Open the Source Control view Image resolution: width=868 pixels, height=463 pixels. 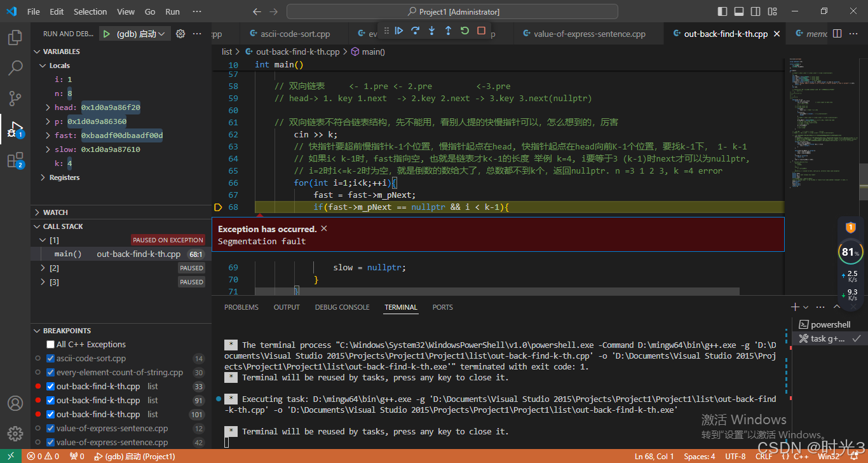pos(15,99)
